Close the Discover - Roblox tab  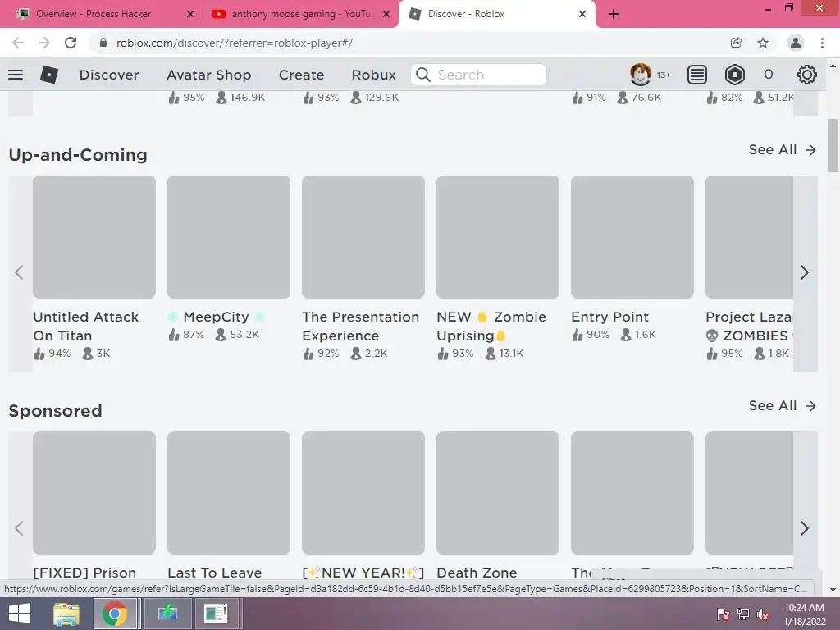(582, 14)
